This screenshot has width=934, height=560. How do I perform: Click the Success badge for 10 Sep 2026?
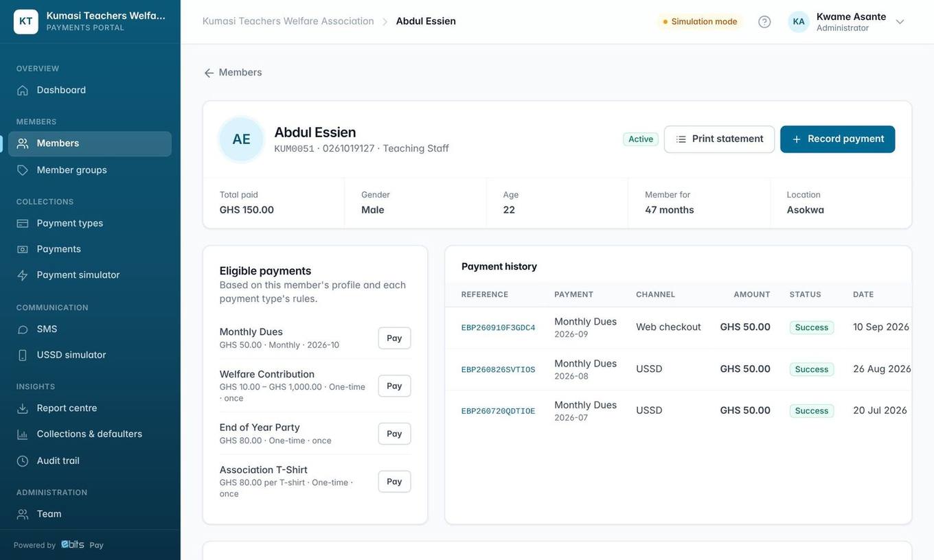(x=812, y=327)
